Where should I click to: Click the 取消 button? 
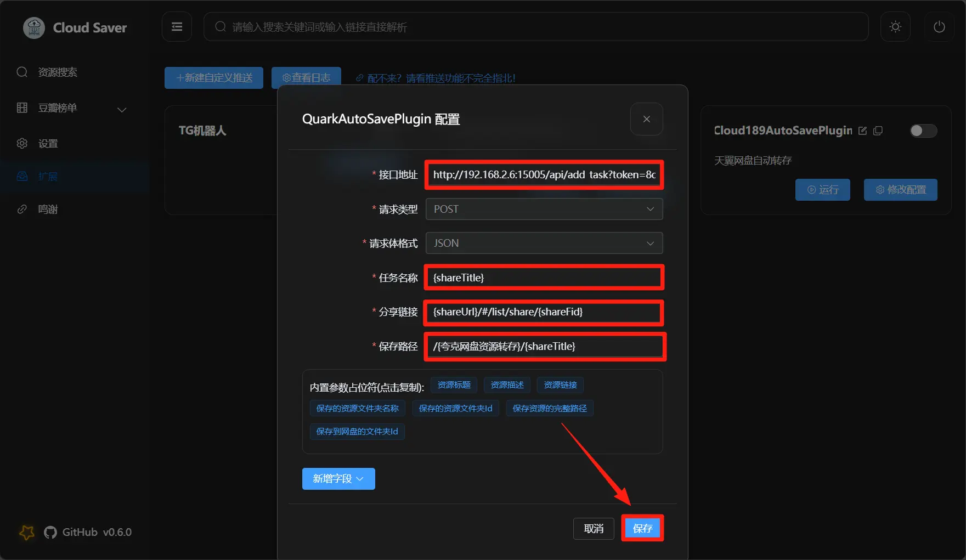pyautogui.click(x=594, y=529)
